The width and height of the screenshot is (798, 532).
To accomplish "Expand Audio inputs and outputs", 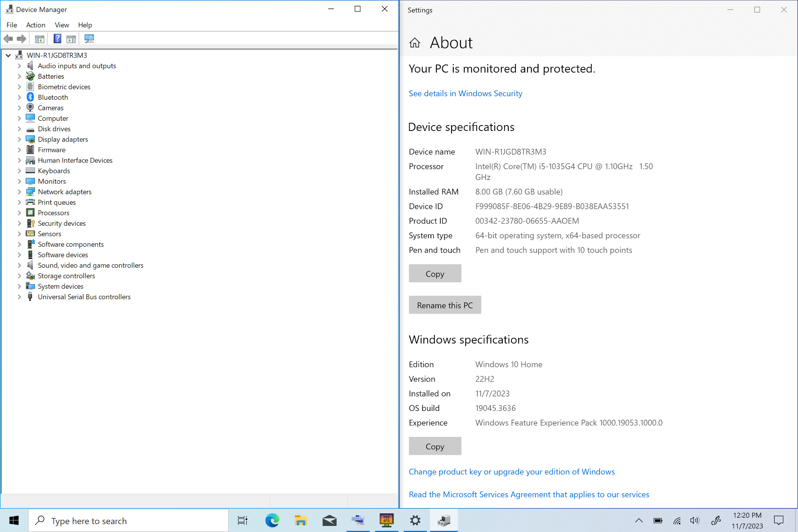I will pyautogui.click(x=19, y=66).
